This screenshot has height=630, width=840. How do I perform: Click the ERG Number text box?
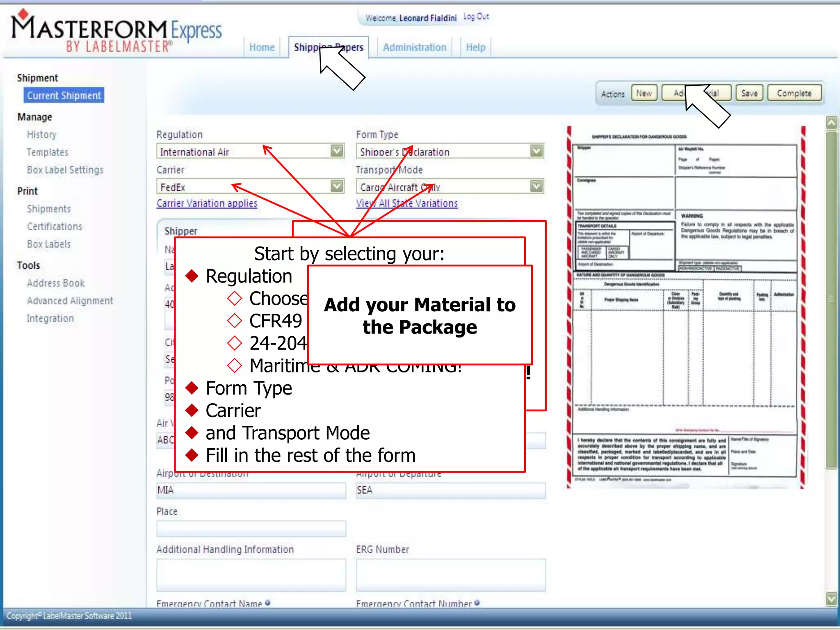[451, 575]
